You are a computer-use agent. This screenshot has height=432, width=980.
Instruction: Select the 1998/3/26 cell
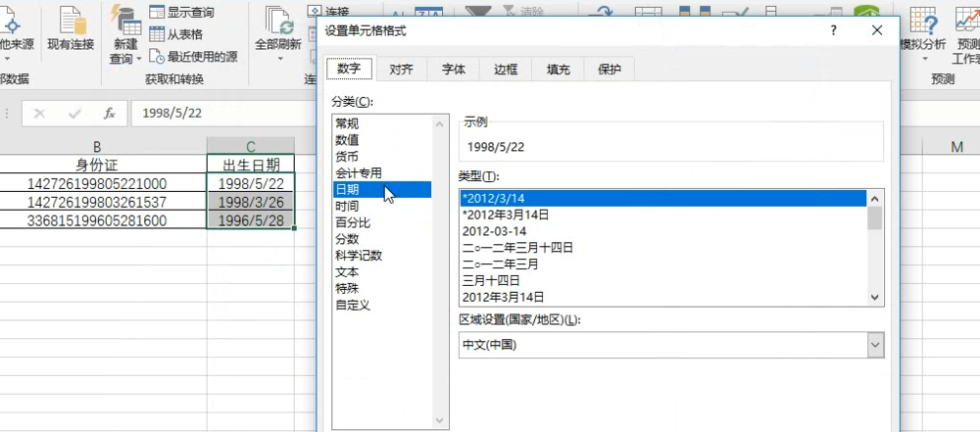[251, 202]
